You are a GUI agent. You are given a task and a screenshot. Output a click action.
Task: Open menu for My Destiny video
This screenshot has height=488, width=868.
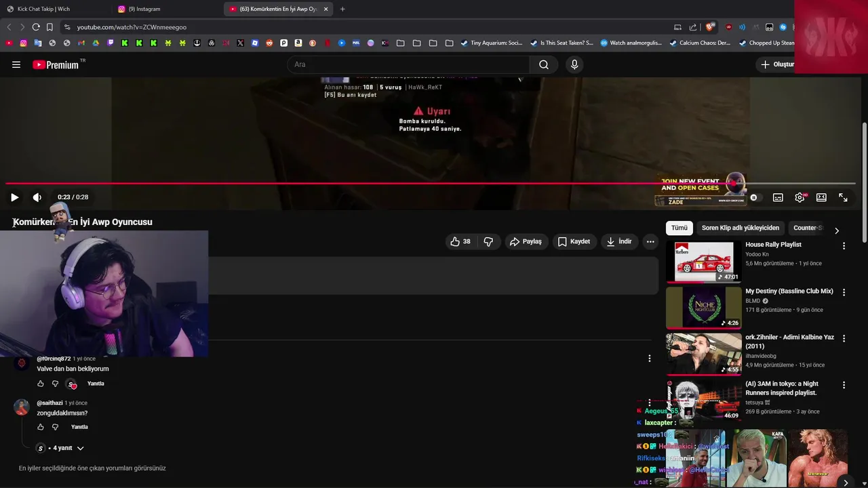[844, 292]
